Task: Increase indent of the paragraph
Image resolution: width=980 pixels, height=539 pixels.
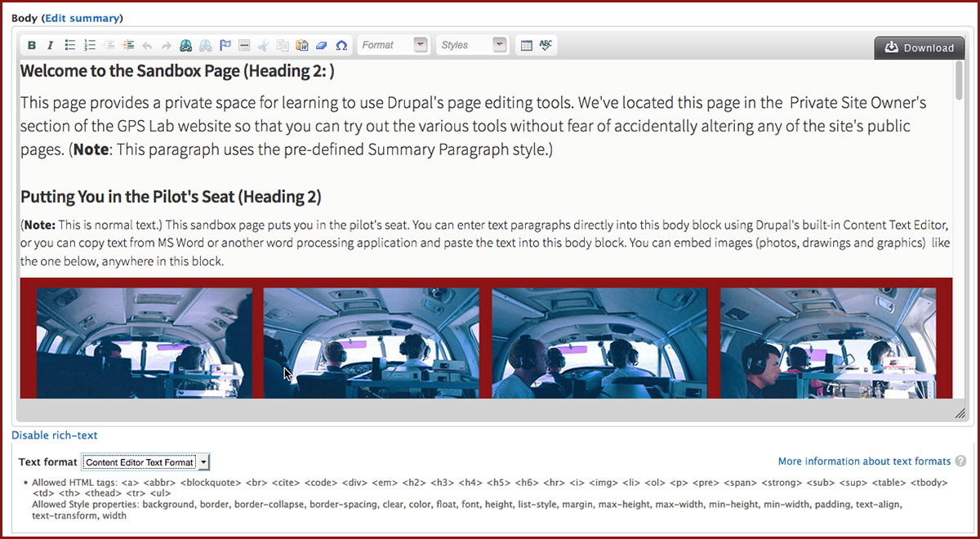Action: (128, 46)
